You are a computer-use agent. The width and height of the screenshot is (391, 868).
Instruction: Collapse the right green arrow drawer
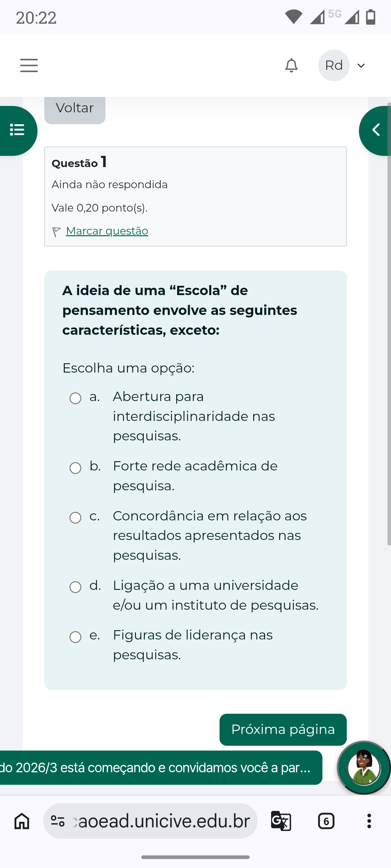point(375,130)
